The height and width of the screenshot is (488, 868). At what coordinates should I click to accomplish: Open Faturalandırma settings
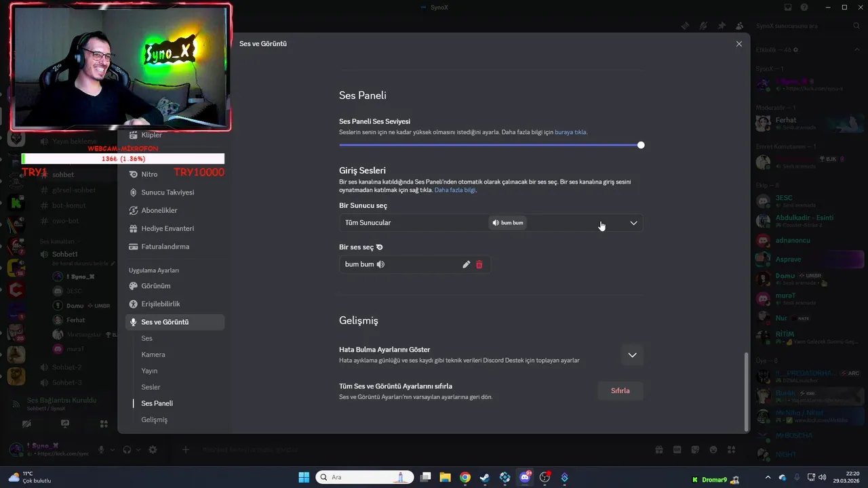coord(175,247)
